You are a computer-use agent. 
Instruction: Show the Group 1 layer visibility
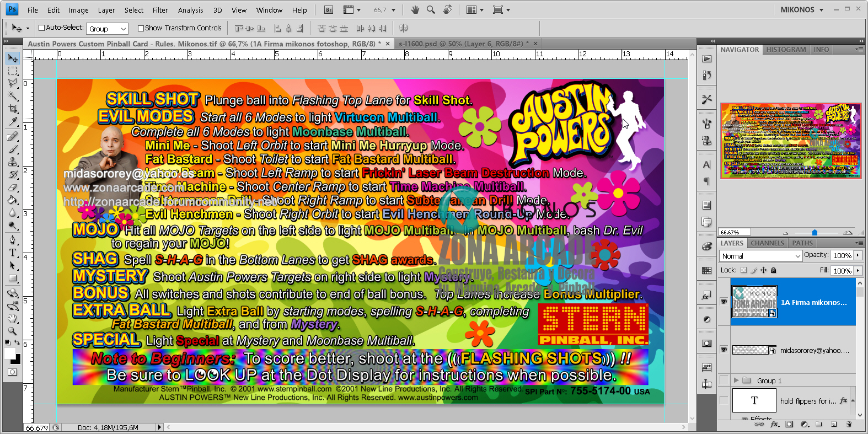[724, 381]
